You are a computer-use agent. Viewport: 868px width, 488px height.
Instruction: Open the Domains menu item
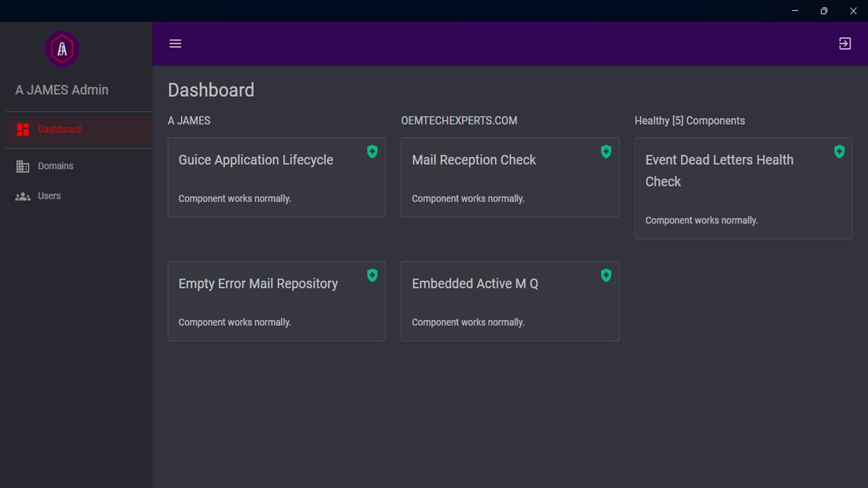(x=56, y=166)
